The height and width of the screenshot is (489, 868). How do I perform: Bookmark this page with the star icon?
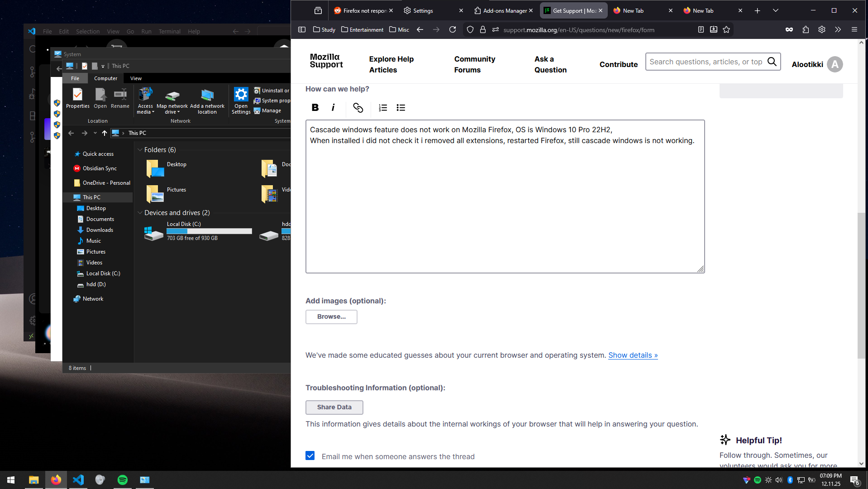pos(726,30)
